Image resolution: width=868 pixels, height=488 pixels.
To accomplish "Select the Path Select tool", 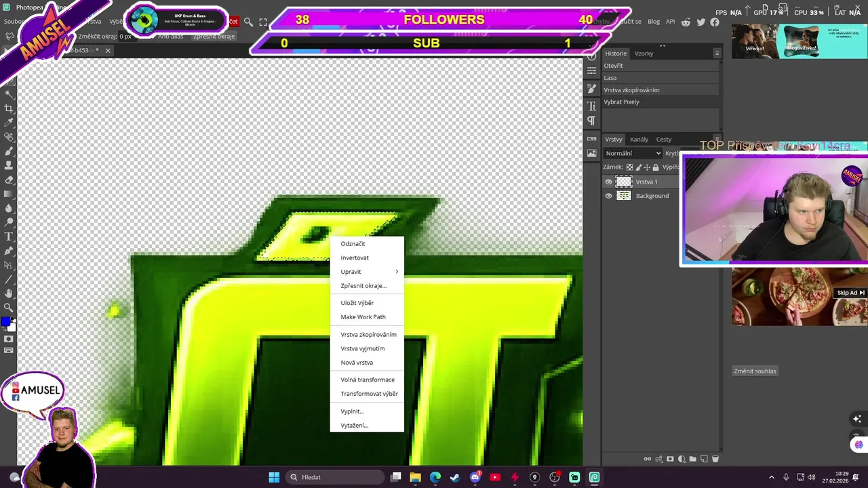I will (9, 265).
